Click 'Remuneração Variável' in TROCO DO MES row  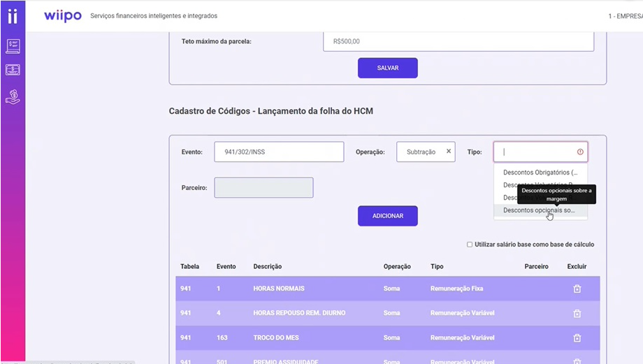[x=463, y=337]
